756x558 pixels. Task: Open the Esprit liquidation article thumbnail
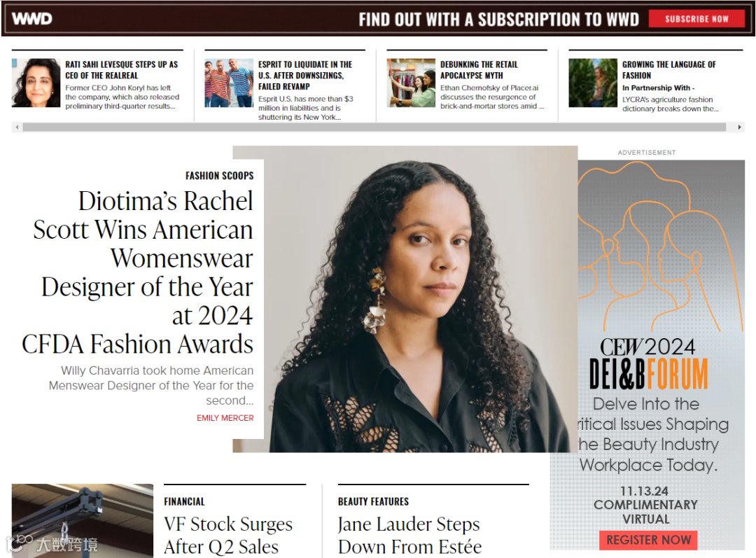tap(228, 83)
